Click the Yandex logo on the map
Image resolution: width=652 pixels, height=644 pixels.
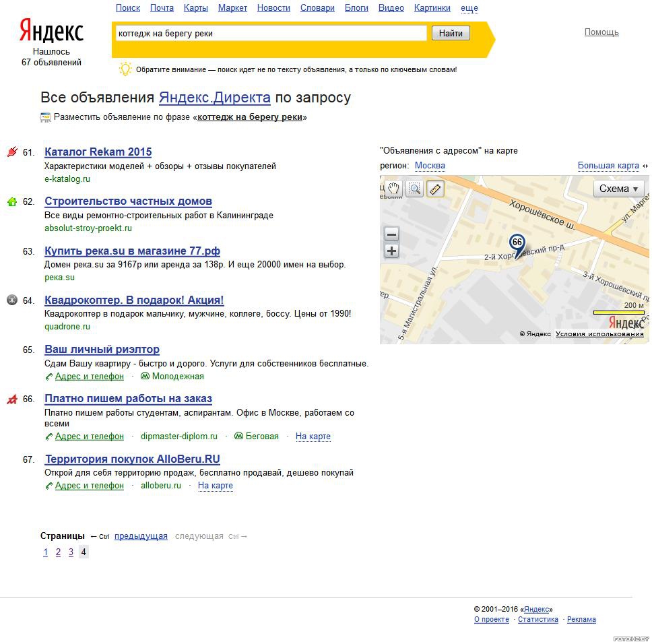coord(626,322)
